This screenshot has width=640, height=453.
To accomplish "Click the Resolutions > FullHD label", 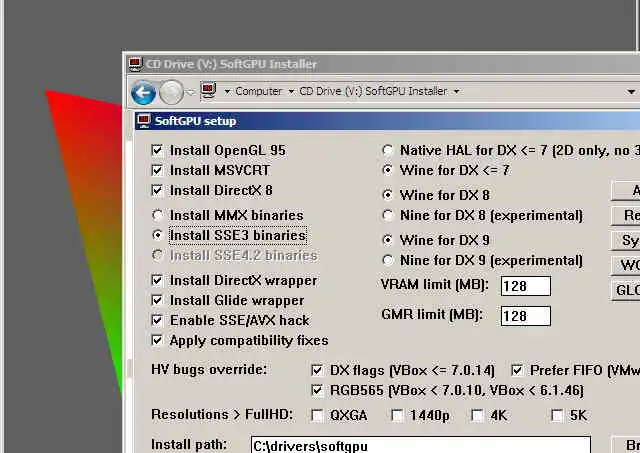I will click(x=222, y=415).
